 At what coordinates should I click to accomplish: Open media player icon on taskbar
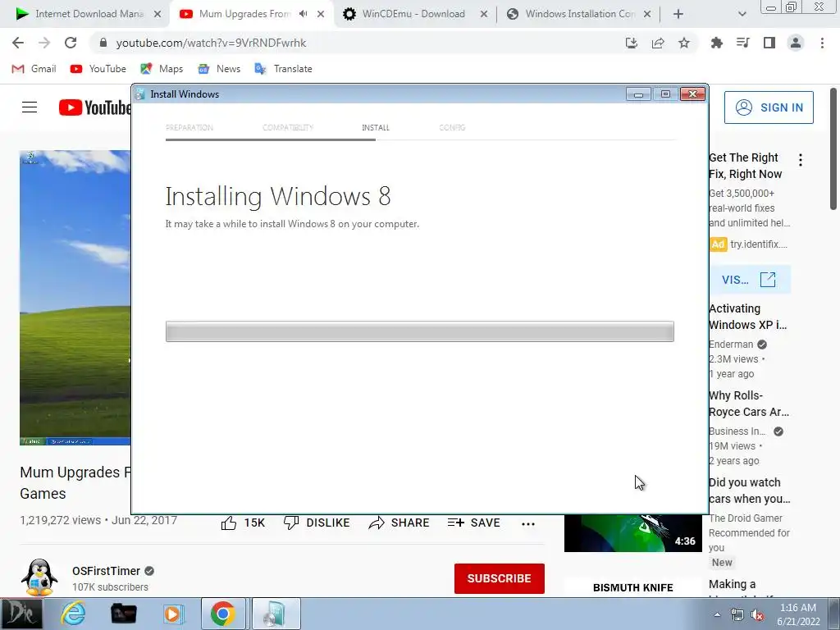coord(172,614)
